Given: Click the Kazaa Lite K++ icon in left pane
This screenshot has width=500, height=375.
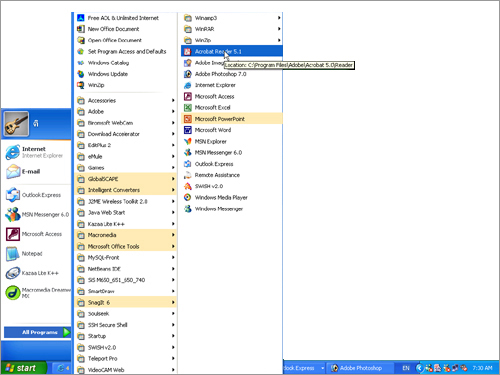Looking at the screenshot, I should [x=13, y=273].
